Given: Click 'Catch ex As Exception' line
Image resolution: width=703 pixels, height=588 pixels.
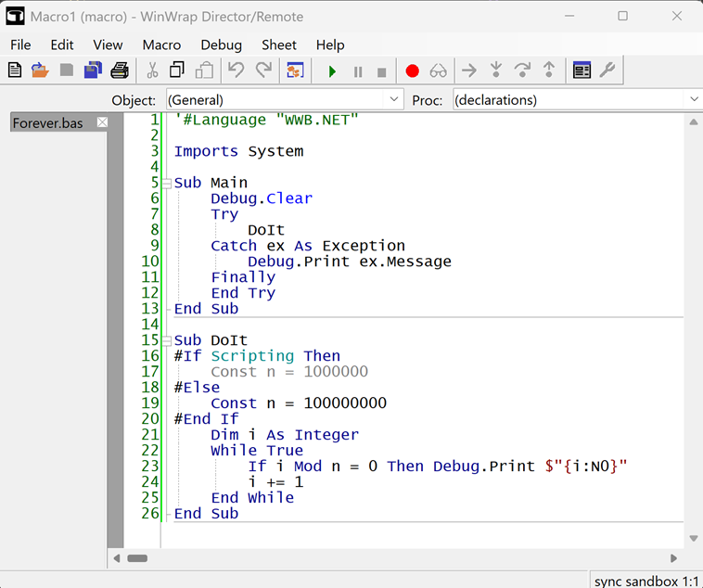Looking at the screenshot, I should (308, 246).
